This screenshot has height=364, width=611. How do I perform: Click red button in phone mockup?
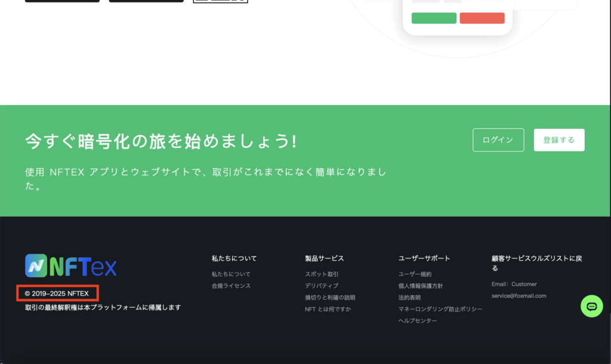(x=482, y=18)
